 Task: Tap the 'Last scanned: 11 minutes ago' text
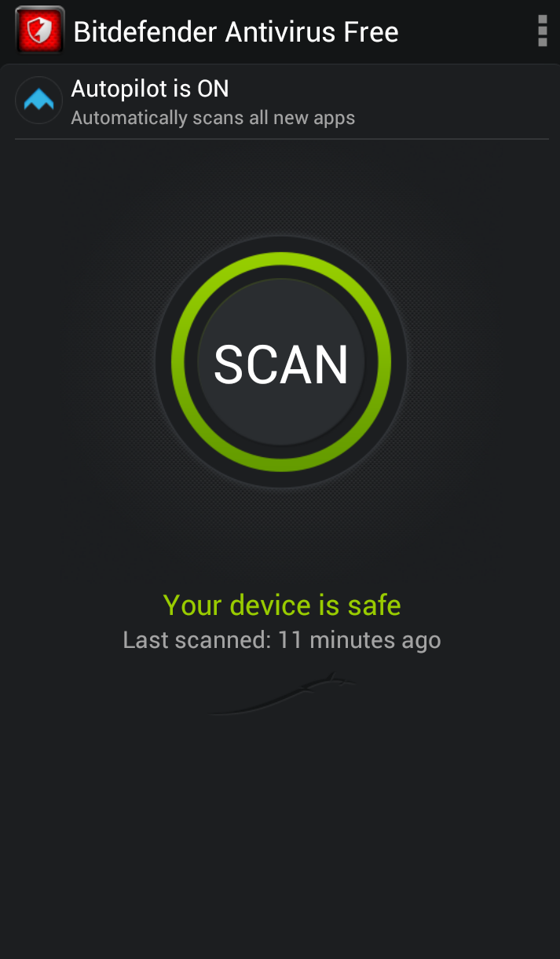[282, 640]
